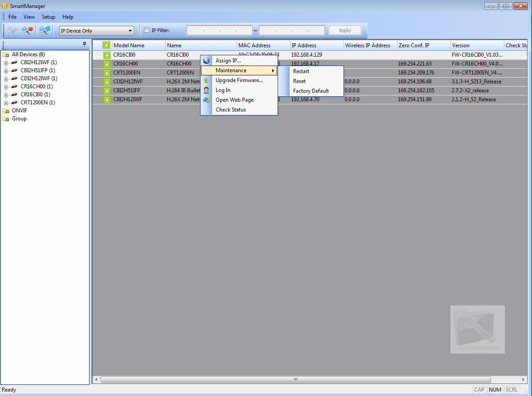Pin the device tree panel
532x396 pixels.
click(x=85, y=44)
